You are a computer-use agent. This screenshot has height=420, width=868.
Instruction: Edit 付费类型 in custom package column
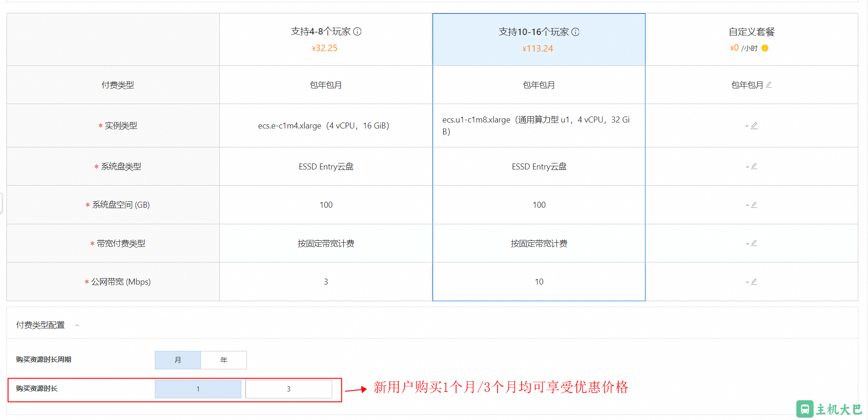pos(769,85)
